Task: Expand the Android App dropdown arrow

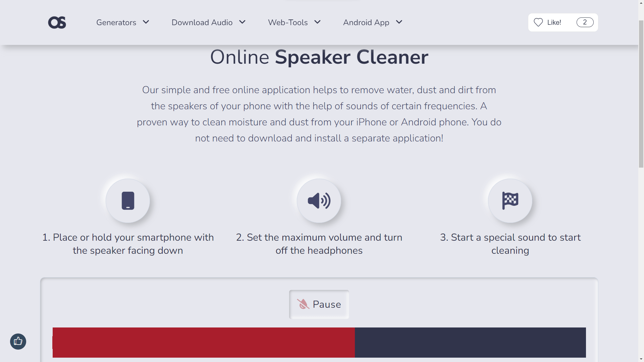Action: tap(399, 22)
